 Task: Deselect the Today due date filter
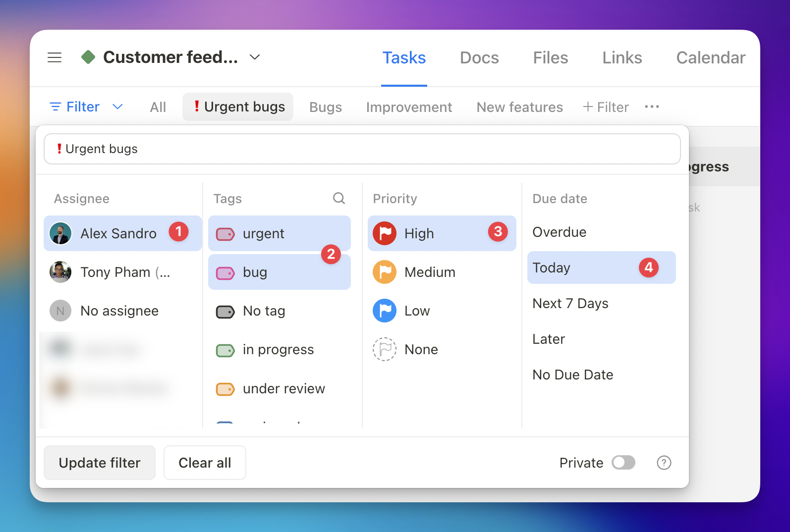point(602,267)
